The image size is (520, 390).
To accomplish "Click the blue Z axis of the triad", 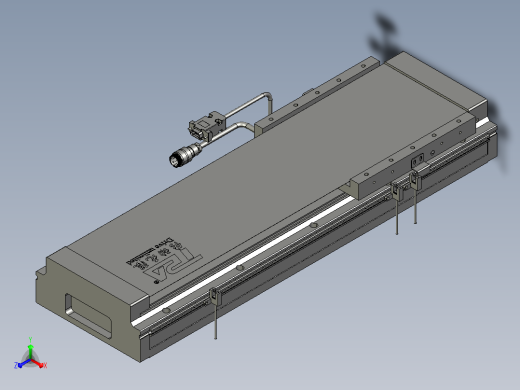I will (22, 364).
